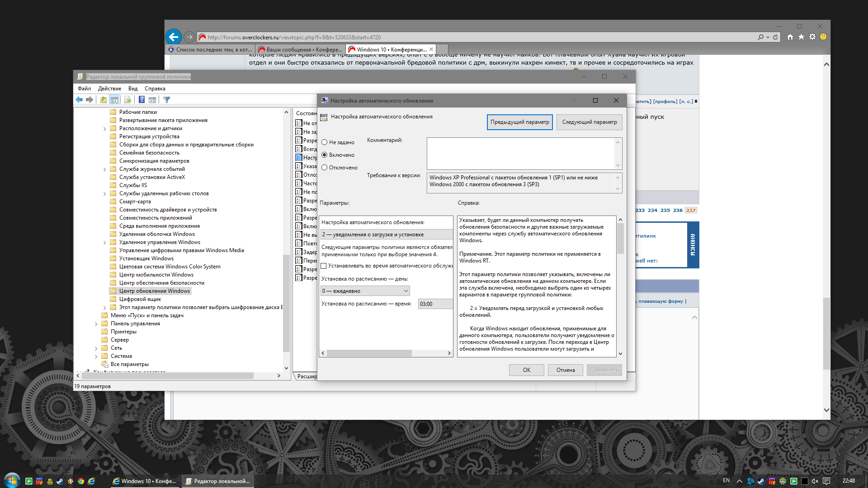Screen dimensions: 868x488
Task: Select the 'Не задано' radio button
Action: pos(324,142)
